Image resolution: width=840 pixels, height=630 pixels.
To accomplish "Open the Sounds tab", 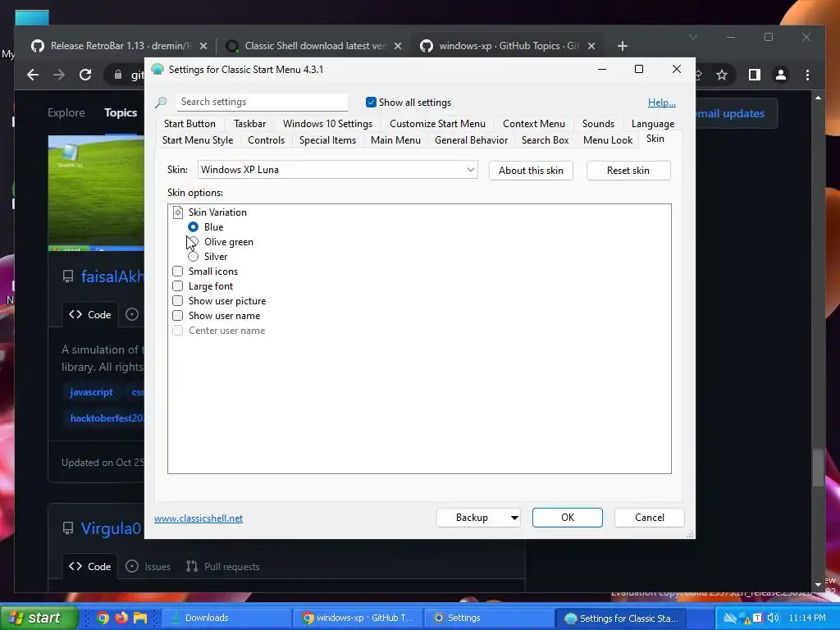I will coord(598,124).
